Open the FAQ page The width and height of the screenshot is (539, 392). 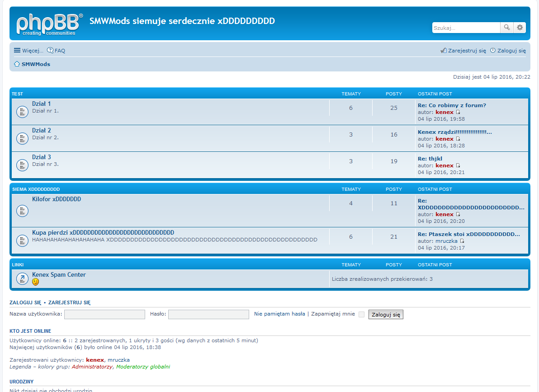click(x=56, y=51)
